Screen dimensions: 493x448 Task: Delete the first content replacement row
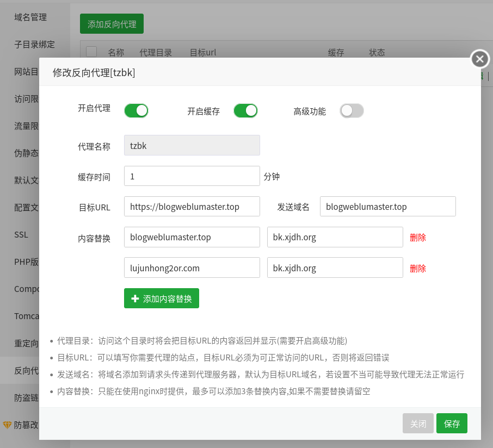click(417, 237)
